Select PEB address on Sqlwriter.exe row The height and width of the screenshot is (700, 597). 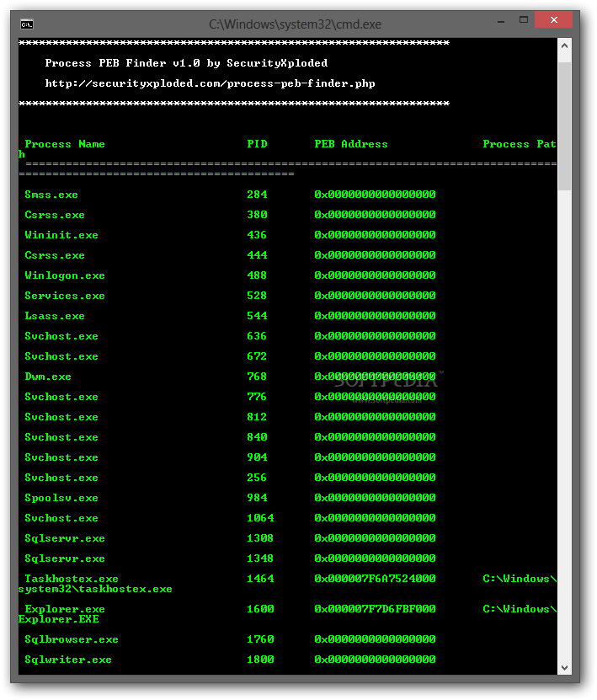[x=375, y=660]
